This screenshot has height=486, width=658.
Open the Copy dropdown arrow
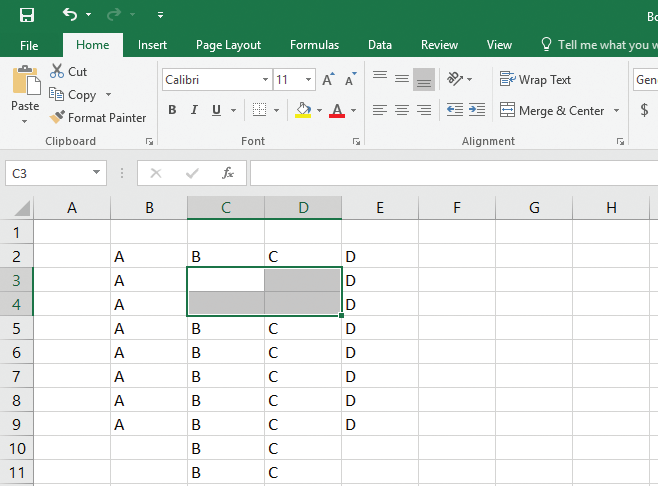click(108, 94)
